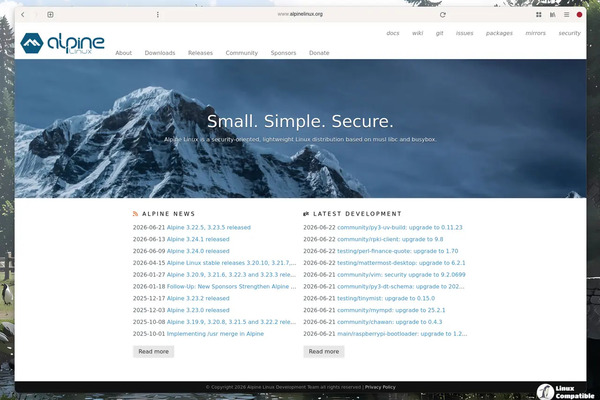The image size is (600, 400).
Task: Open Follow-Up: New Sponsors Strengthen Alpine news
Action: coord(231,287)
